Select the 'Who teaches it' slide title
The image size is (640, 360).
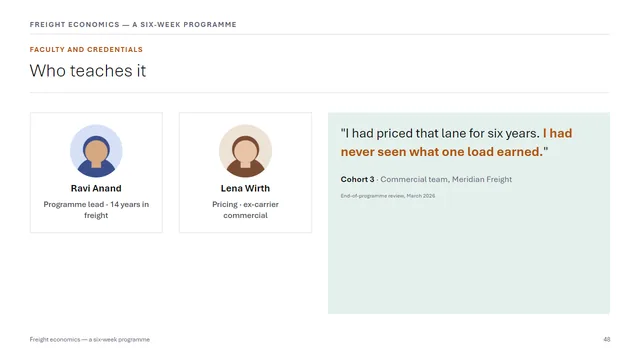88,71
